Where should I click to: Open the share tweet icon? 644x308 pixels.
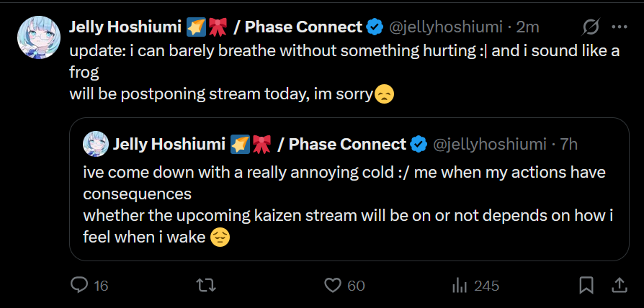pos(619,286)
